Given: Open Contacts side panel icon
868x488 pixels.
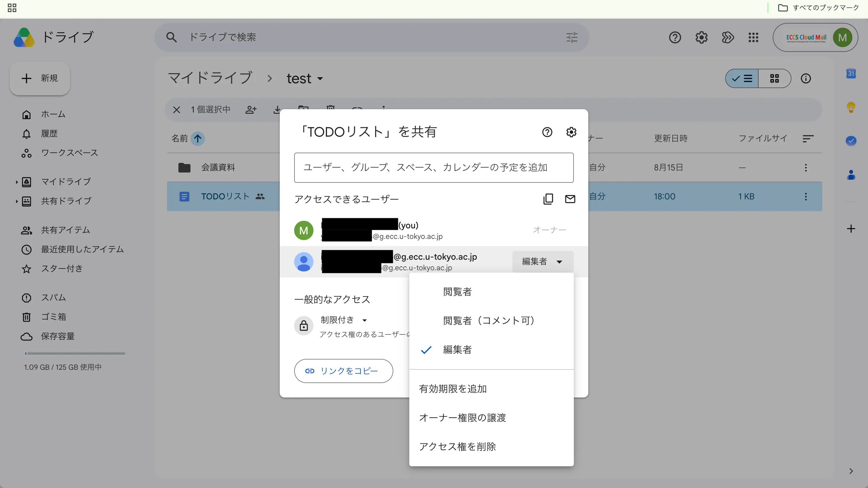Looking at the screenshot, I should tap(851, 175).
